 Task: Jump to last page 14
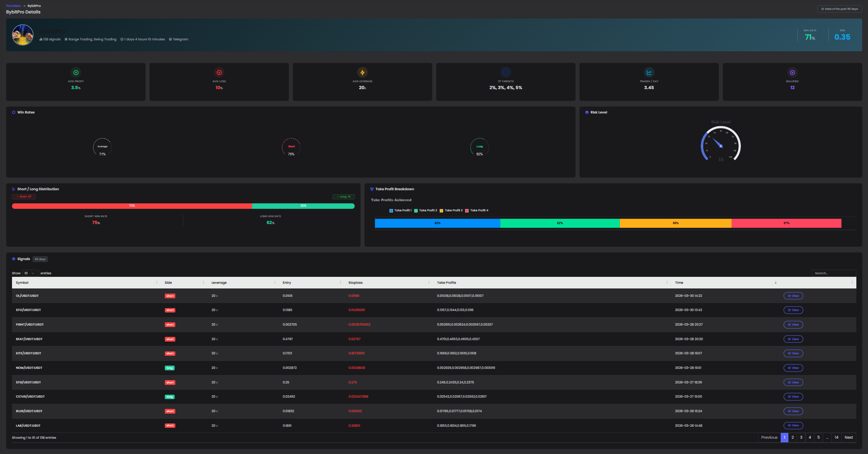[x=836, y=437]
